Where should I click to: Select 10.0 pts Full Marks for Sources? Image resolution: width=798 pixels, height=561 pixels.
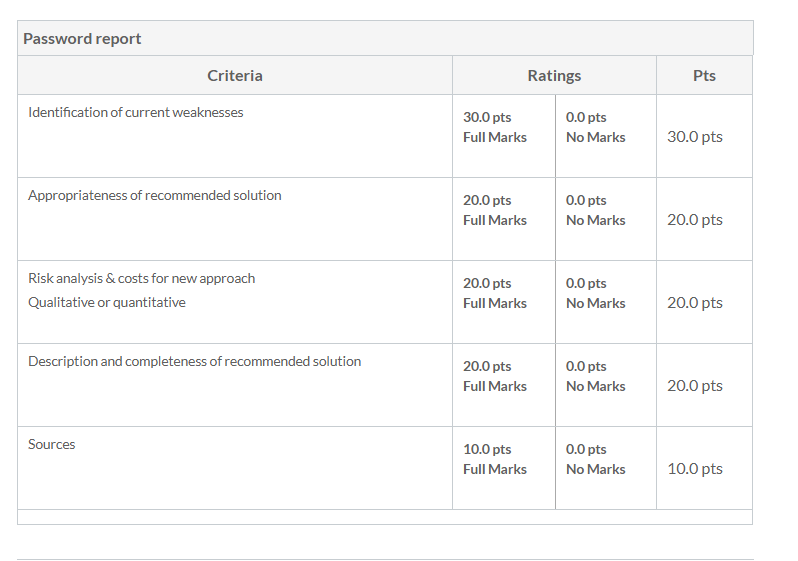coord(504,468)
